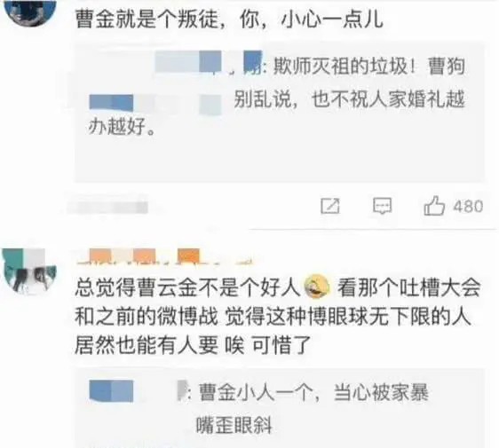
Task: Open the second commenter's teal avatar
Action: [29, 271]
